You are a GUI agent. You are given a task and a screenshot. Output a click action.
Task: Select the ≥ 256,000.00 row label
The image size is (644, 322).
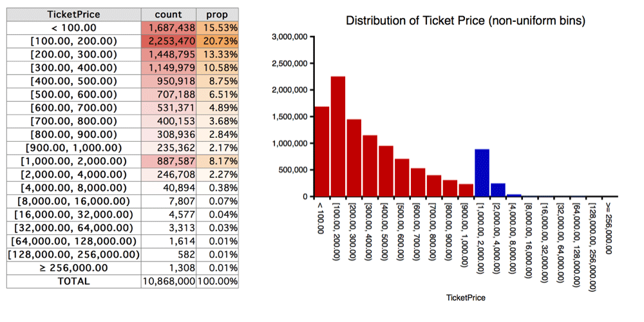74,268
